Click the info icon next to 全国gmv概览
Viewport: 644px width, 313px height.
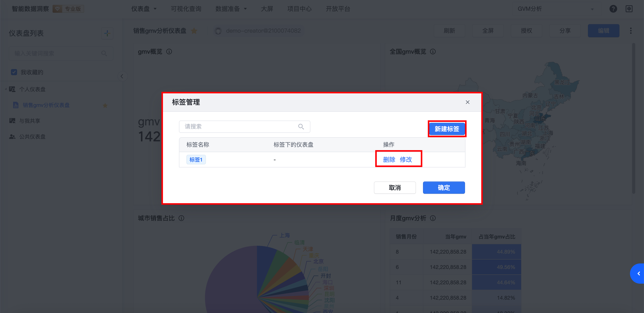[433, 52]
